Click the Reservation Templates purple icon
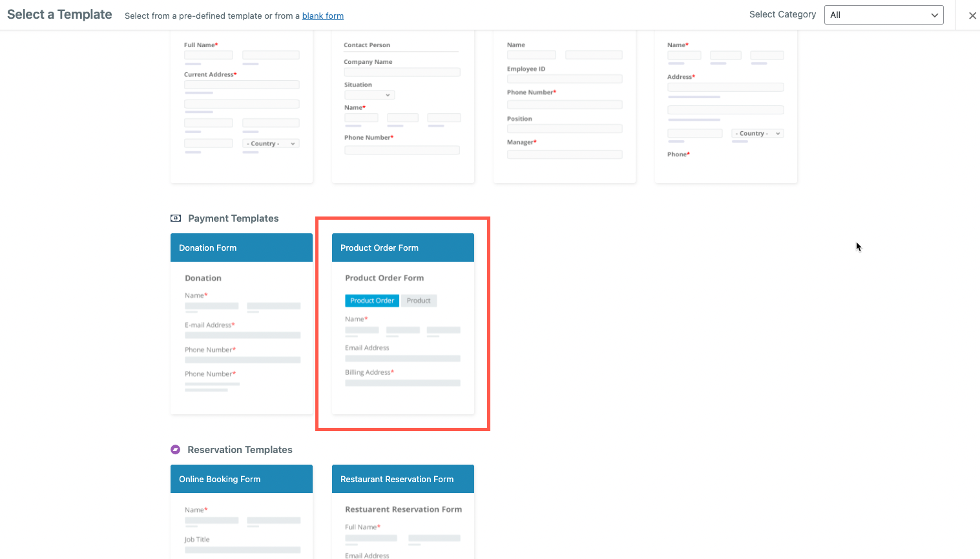 coord(175,450)
